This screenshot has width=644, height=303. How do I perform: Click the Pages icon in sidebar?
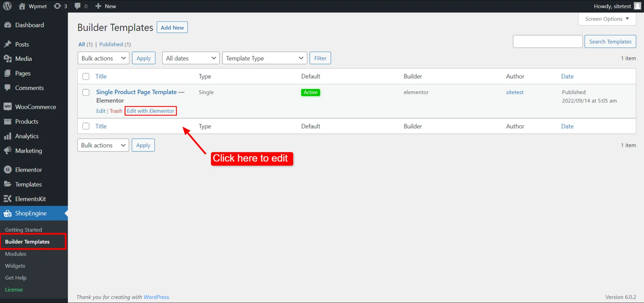tap(8, 73)
